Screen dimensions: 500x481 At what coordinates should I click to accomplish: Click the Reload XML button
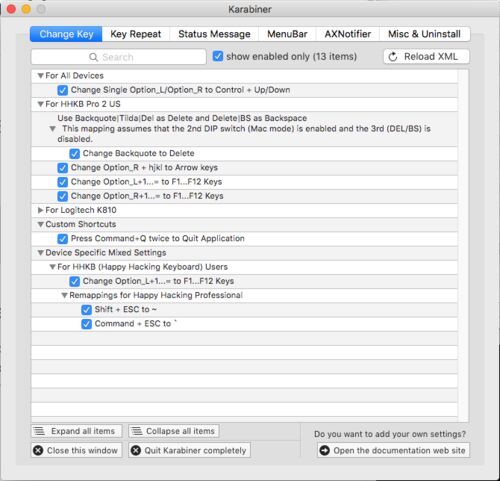[x=426, y=57]
